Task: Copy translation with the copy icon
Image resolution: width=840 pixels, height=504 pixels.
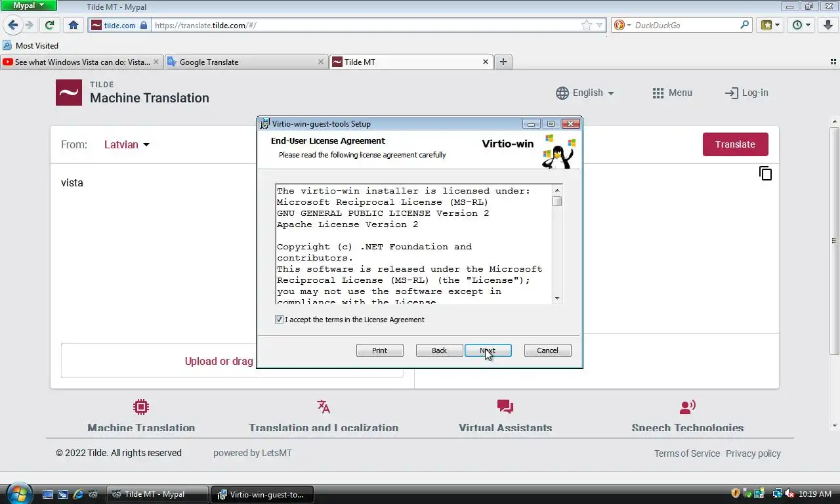Action: 765,173
